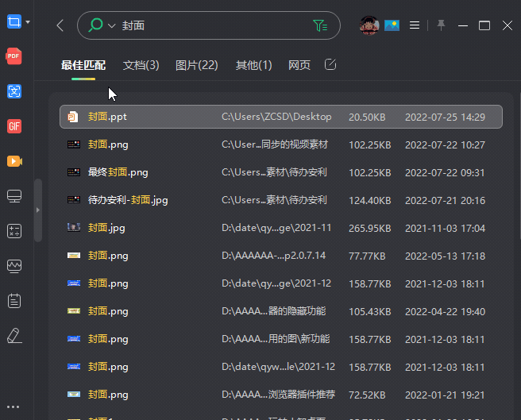The image size is (521, 420).
Task: Switch to 图片(22) tab
Action: 197,65
